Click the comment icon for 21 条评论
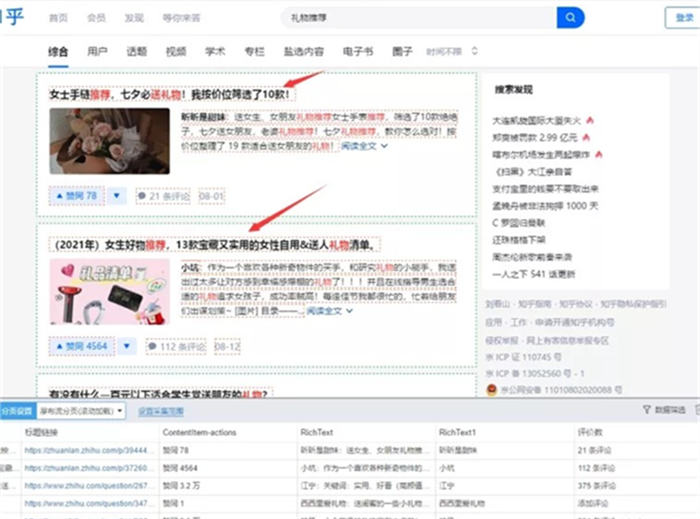700x519 pixels. click(141, 197)
